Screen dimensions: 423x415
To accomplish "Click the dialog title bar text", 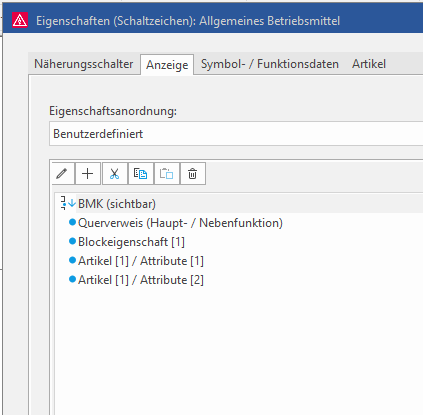I will [x=188, y=21].
